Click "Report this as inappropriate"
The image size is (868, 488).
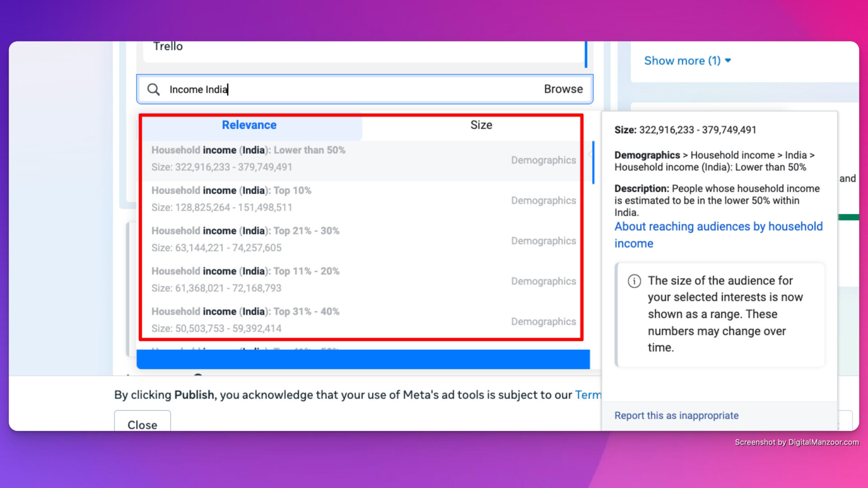click(x=676, y=415)
